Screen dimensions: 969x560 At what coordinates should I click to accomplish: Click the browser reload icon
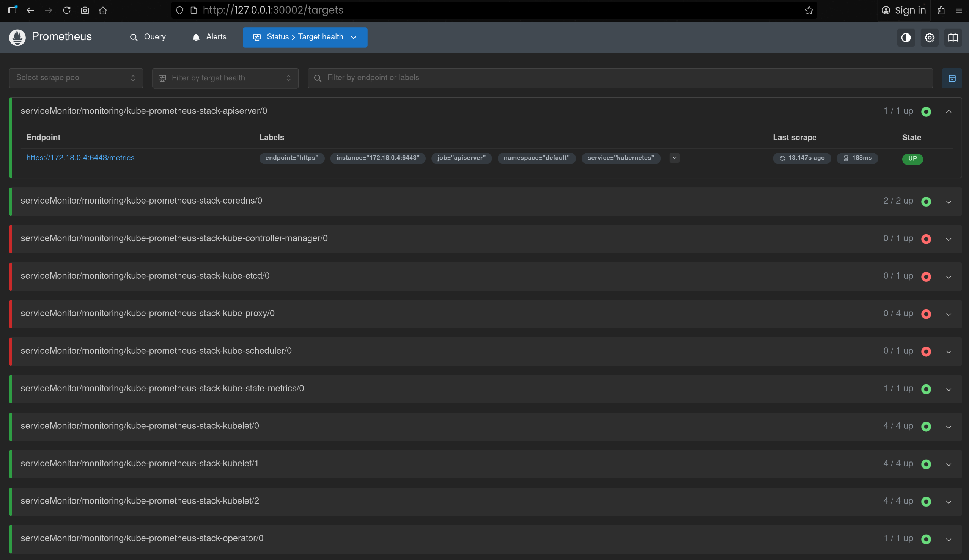(66, 10)
